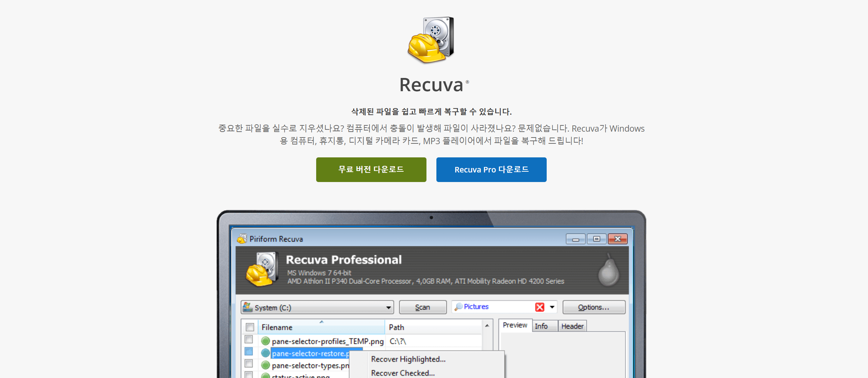Click the magnifier icon beside Pictures
Viewport: 868px width, 378px height.
(x=458, y=307)
